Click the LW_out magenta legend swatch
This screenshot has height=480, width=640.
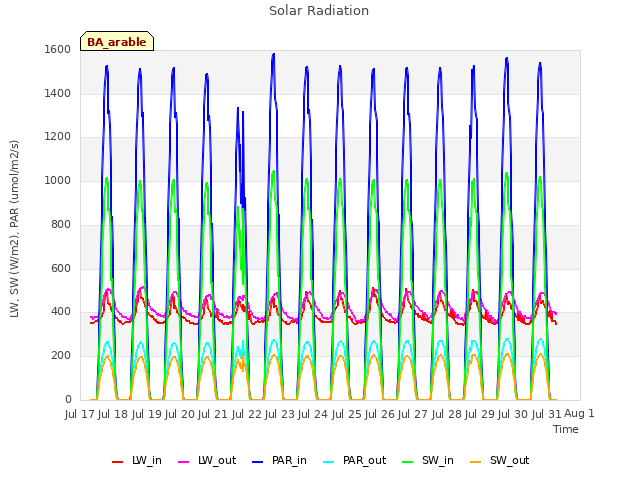click(184, 462)
